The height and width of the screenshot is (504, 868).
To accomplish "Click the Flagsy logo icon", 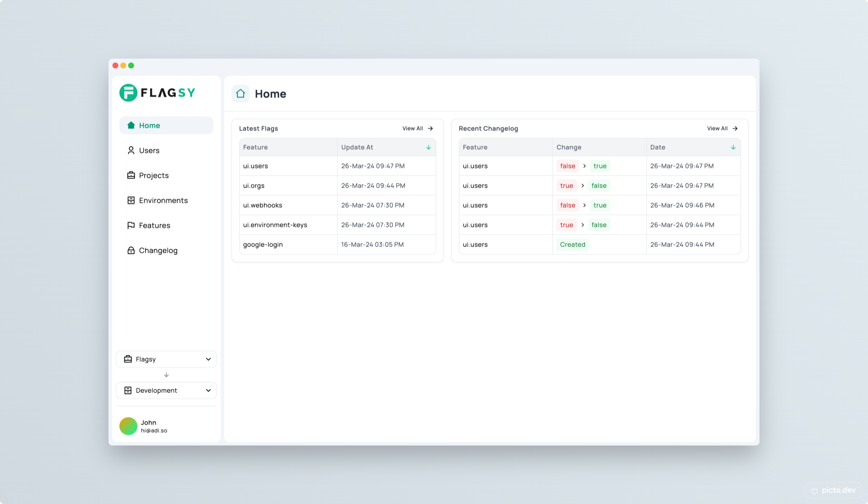I will coord(128,93).
